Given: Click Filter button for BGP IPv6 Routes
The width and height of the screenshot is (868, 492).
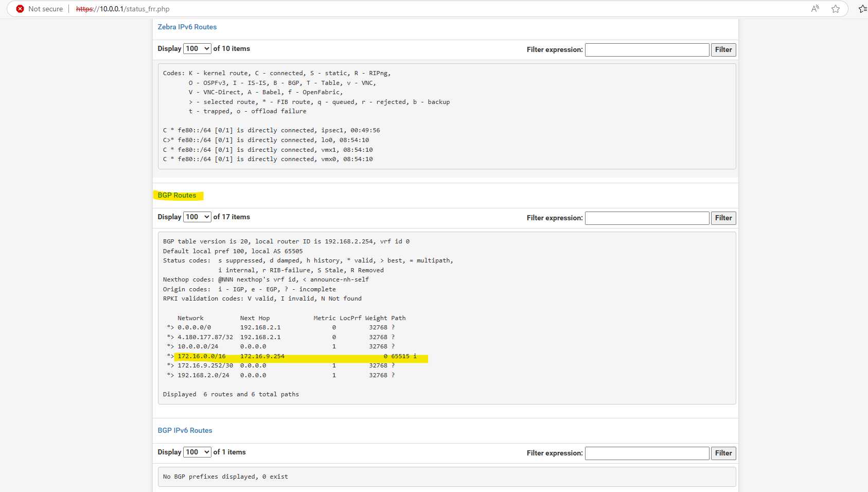Looking at the screenshot, I should (723, 453).
